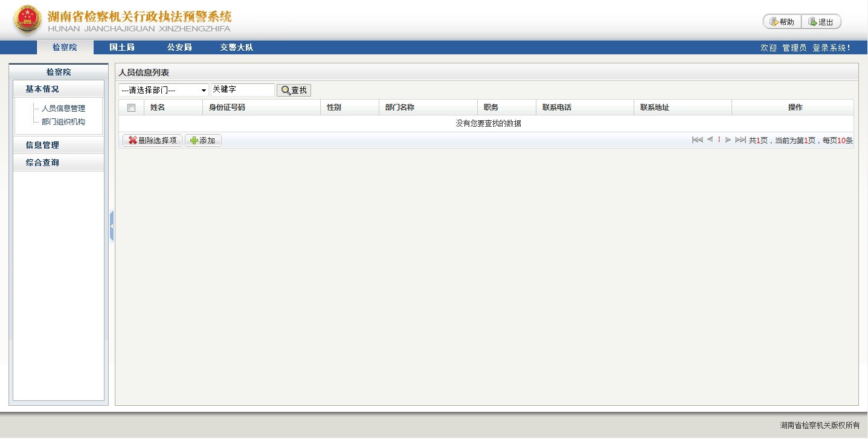Viewport: 868px width, 439px height.
Task: Click the red X 删除选择项 button
Action: pos(152,140)
